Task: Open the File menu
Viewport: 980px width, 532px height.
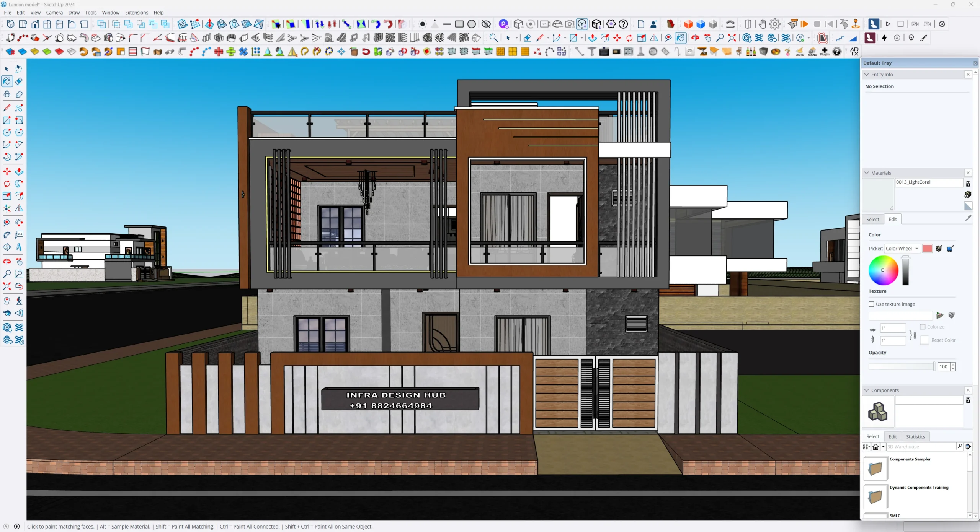Action: [7, 13]
